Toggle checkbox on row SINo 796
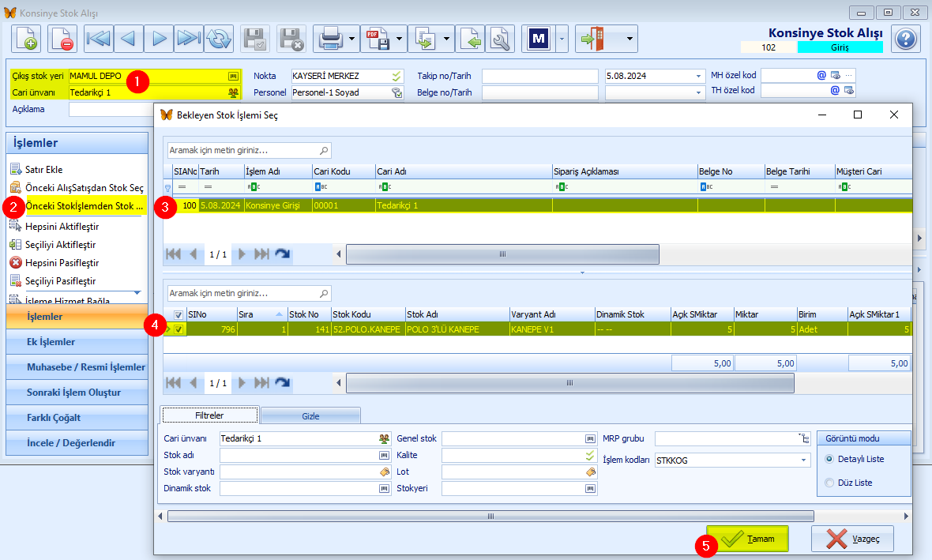Screen dimensions: 932x560 click(179, 329)
